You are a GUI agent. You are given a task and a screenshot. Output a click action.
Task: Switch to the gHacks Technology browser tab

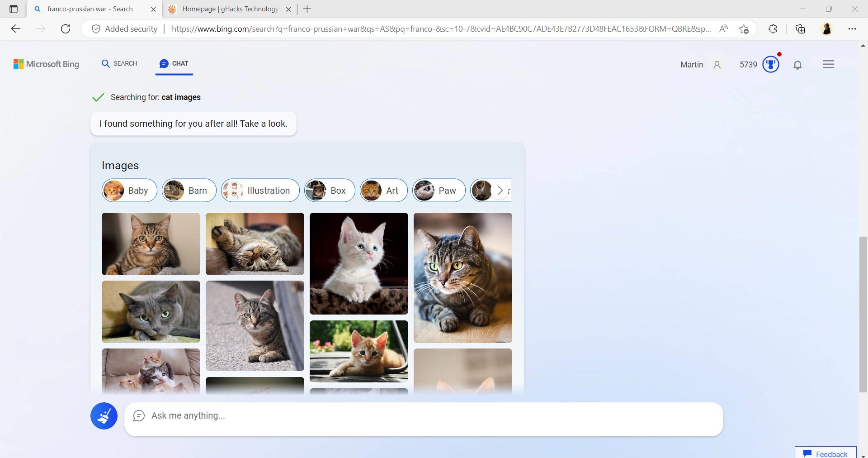coord(226,9)
